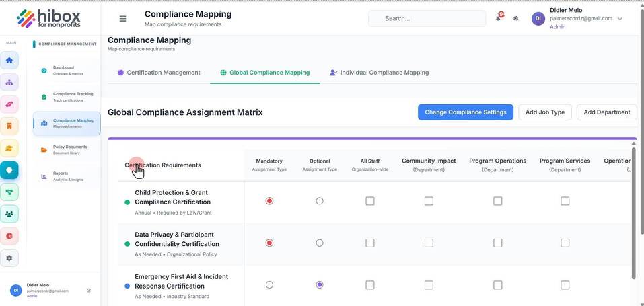Switch to Global Compliance Mapping tab
644x306 pixels.
pyautogui.click(x=265, y=73)
